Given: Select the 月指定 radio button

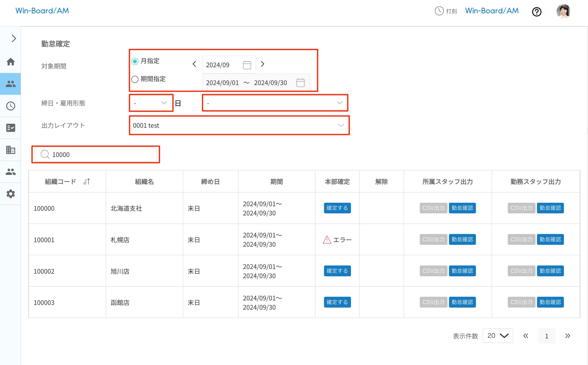Looking at the screenshot, I should pos(135,61).
